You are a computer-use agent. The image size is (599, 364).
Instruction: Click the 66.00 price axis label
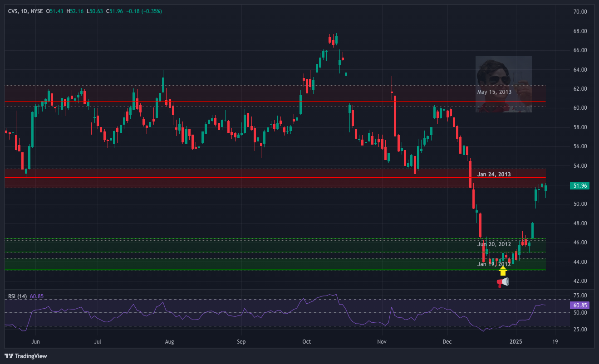(580, 50)
